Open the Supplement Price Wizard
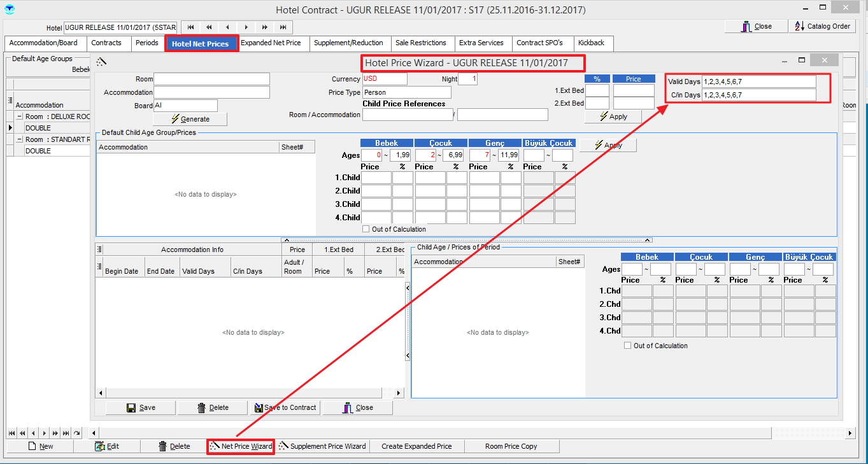The height and width of the screenshot is (464, 868). click(x=322, y=446)
